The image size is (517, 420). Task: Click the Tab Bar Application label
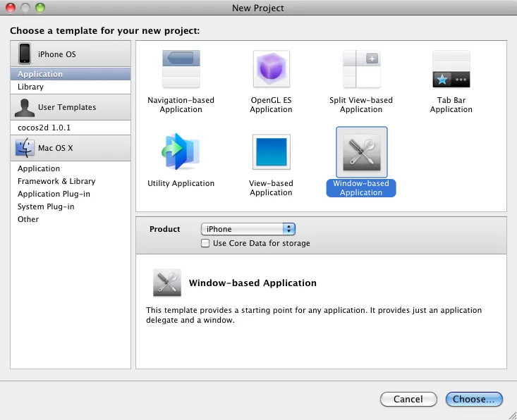(x=451, y=105)
